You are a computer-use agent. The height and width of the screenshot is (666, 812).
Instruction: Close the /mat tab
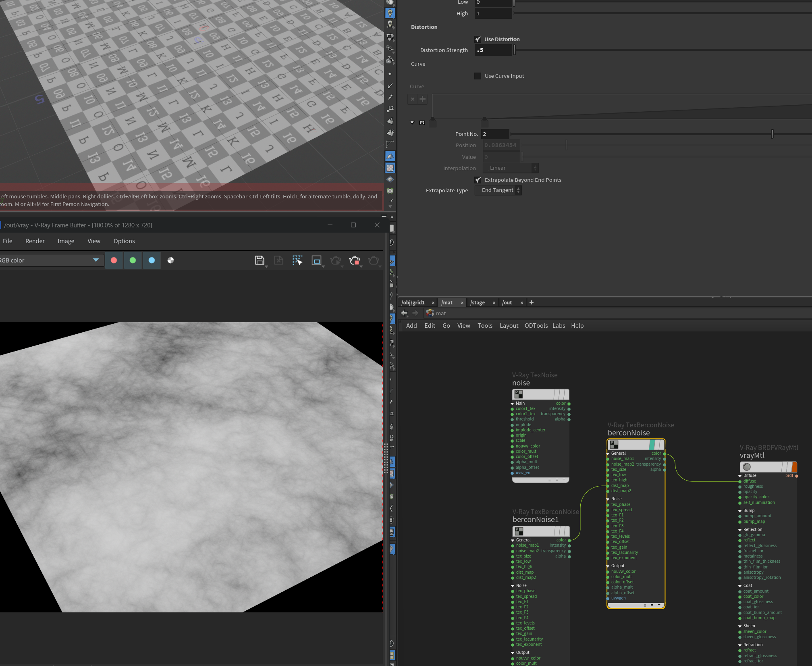462,303
